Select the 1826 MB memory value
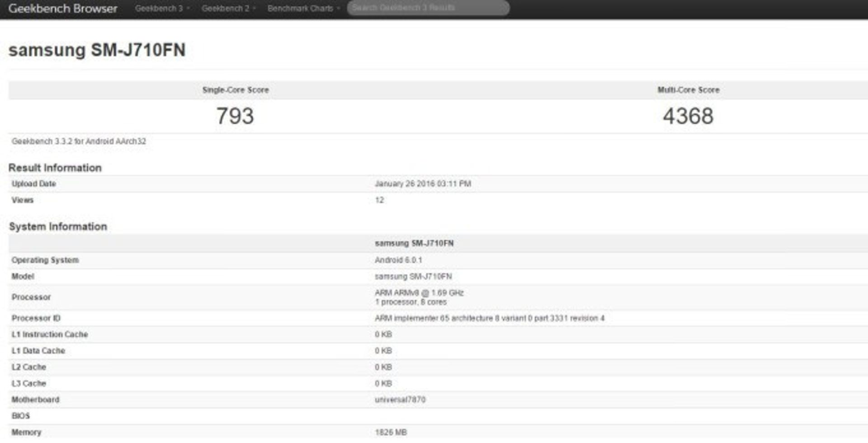868x443 pixels. 391,433
